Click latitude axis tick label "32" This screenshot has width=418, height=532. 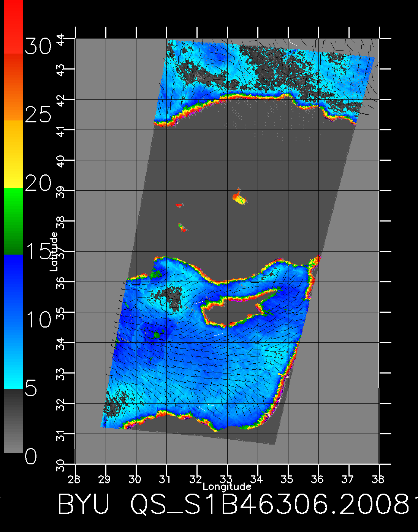tap(61, 404)
